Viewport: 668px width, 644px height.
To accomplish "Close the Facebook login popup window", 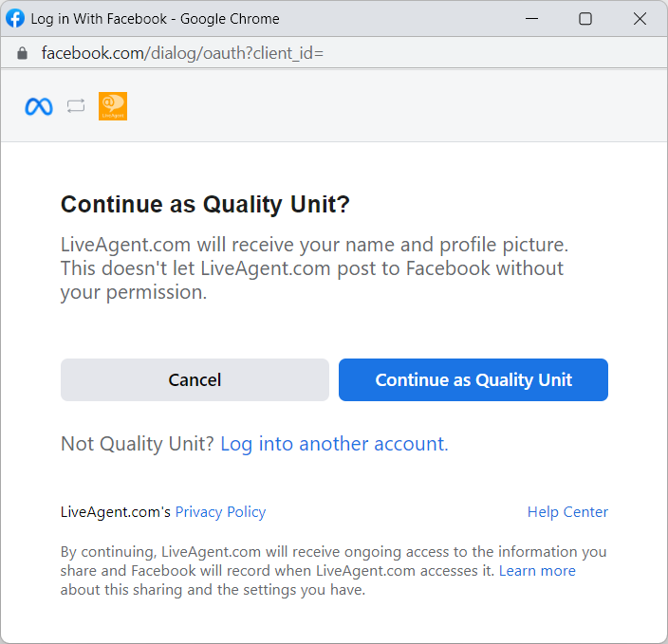I will pos(639,18).
